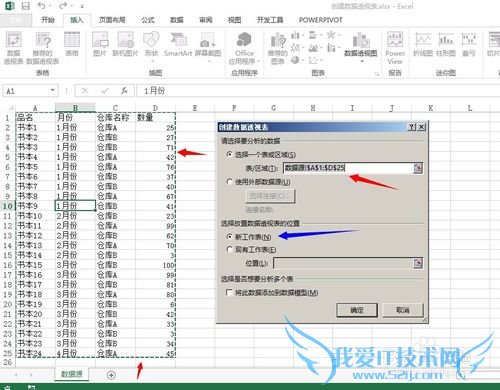Click the select-all corner of the grid
The width and height of the screenshot is (500, 390).
(x=8, y=108)
